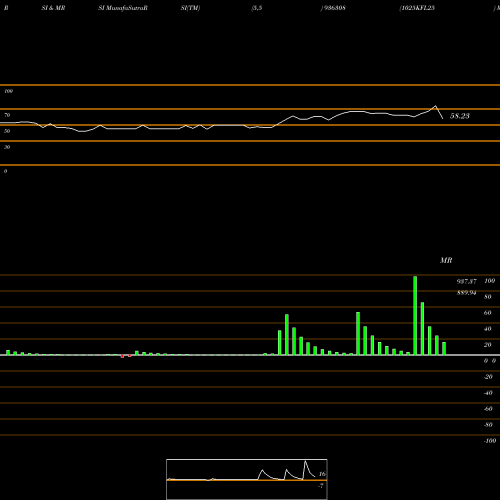Click the '1025KFL25' symbol text in header

pos(417,8)
